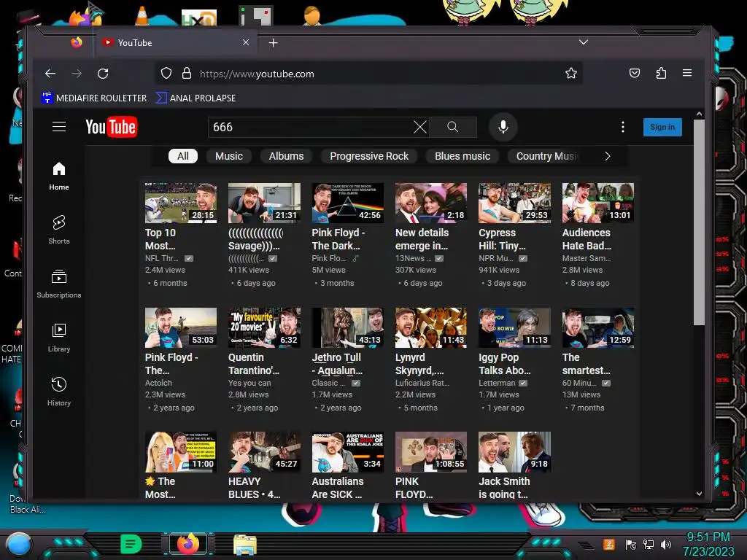Click the browser forward arrow
Viewport: 747px width, 560px height.
click(76, 74)
